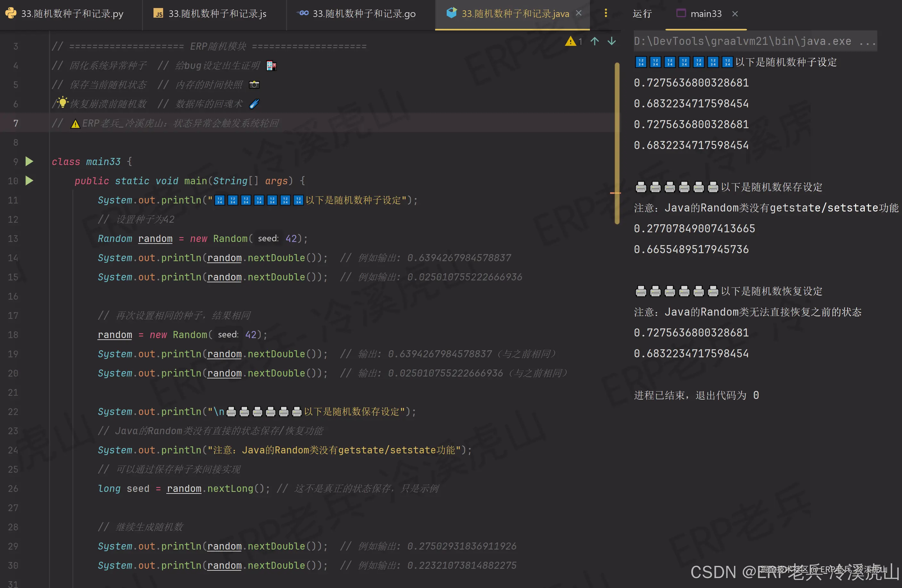Click first console output 0.7275636800328681
This screenshot has height=588, width=902.
691,83
